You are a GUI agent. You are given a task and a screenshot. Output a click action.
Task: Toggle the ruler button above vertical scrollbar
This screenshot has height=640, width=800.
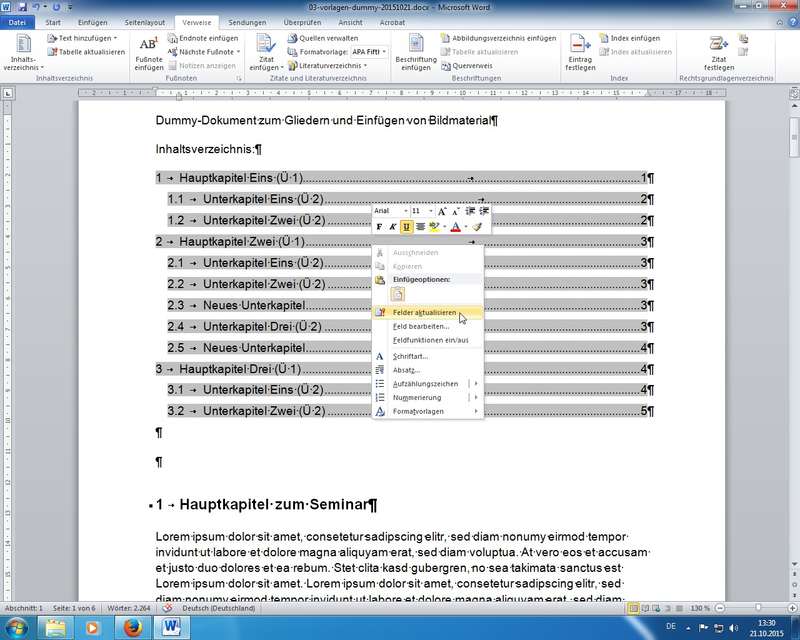[794, 93]
